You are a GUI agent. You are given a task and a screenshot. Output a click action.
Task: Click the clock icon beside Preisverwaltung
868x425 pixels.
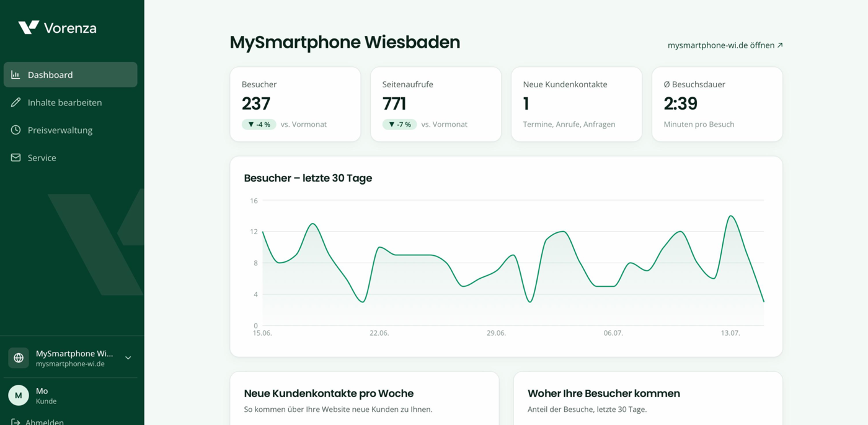15,129
